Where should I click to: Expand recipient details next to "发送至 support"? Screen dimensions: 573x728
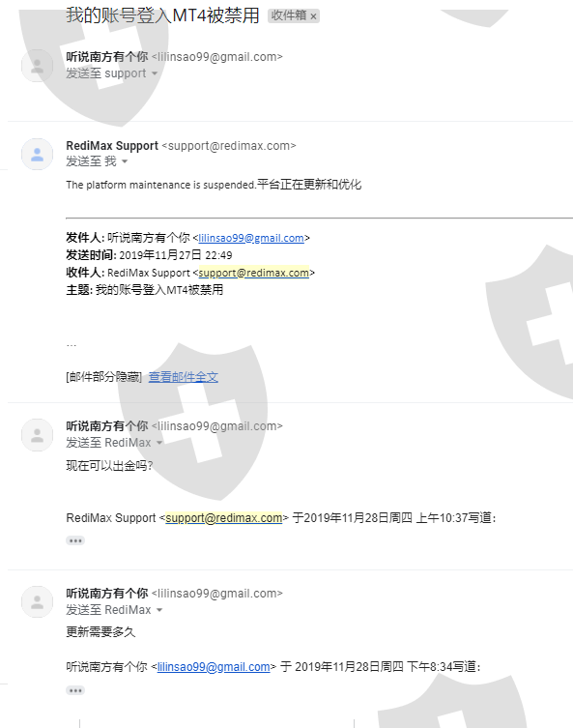click(155, 73)
